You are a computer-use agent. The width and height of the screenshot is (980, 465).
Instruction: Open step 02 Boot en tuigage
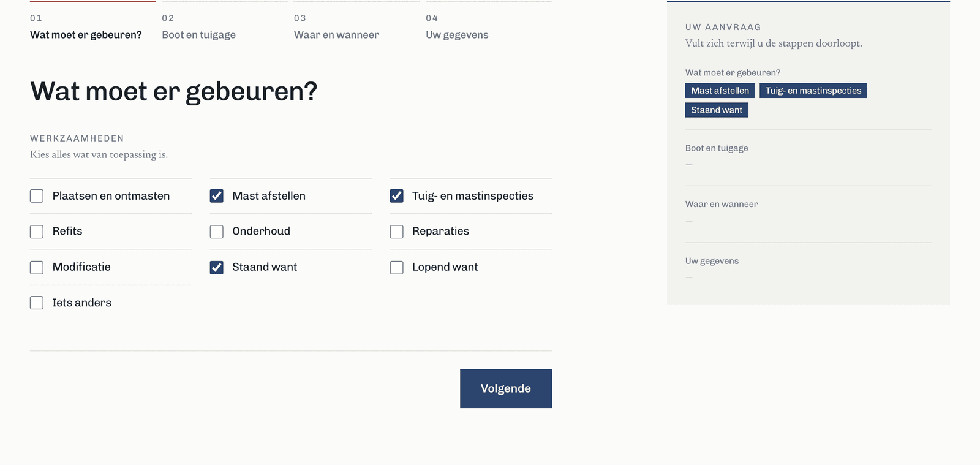(x=225, y=23)
